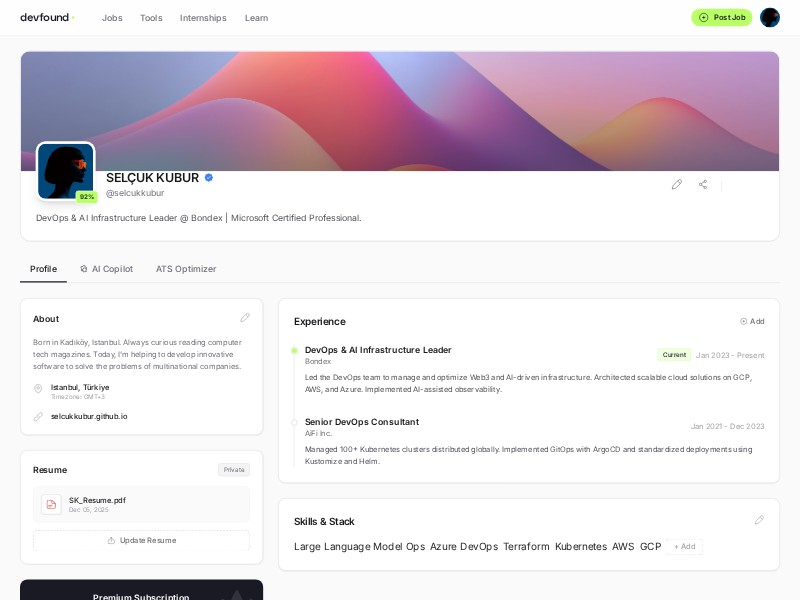Viewport: 800px width, 600px height.
Task: Click the Istanbul location pin icon
Action: (38, 389)
